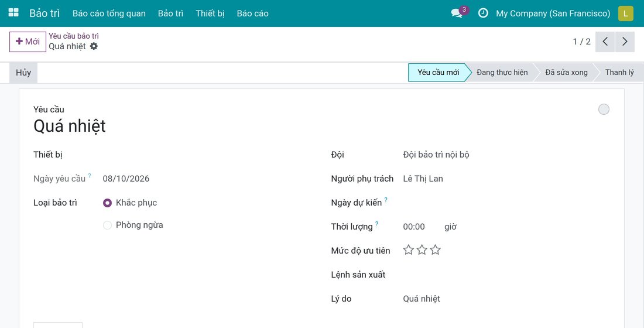Go to previous record arrow
The height and width of the screenshot is (328, 644).
(x=605, y=42)
